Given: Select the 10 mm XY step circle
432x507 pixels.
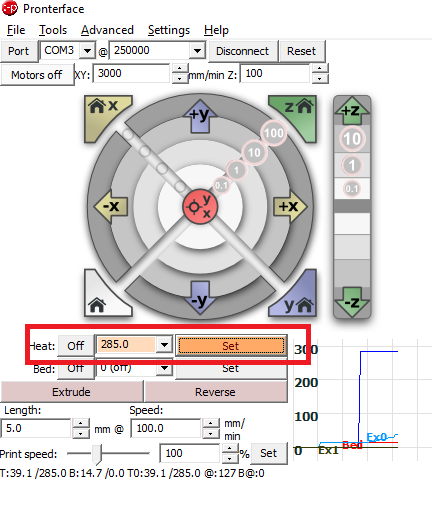Looking at the screenshot, I should [x=254, y=153].
